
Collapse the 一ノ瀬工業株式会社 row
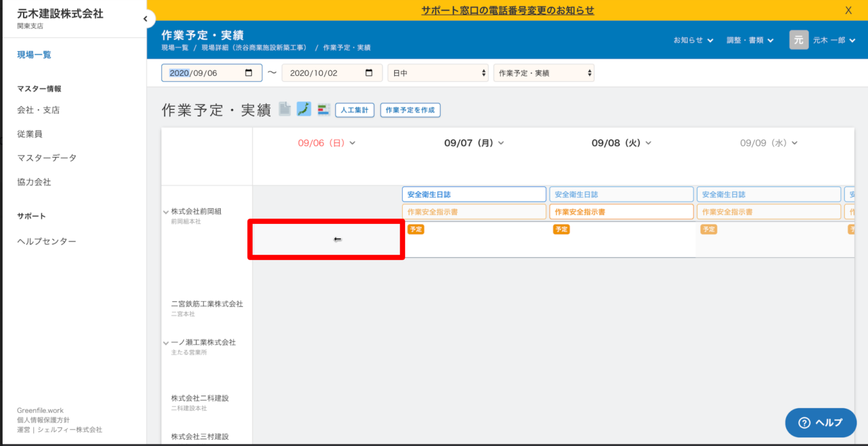166,343
